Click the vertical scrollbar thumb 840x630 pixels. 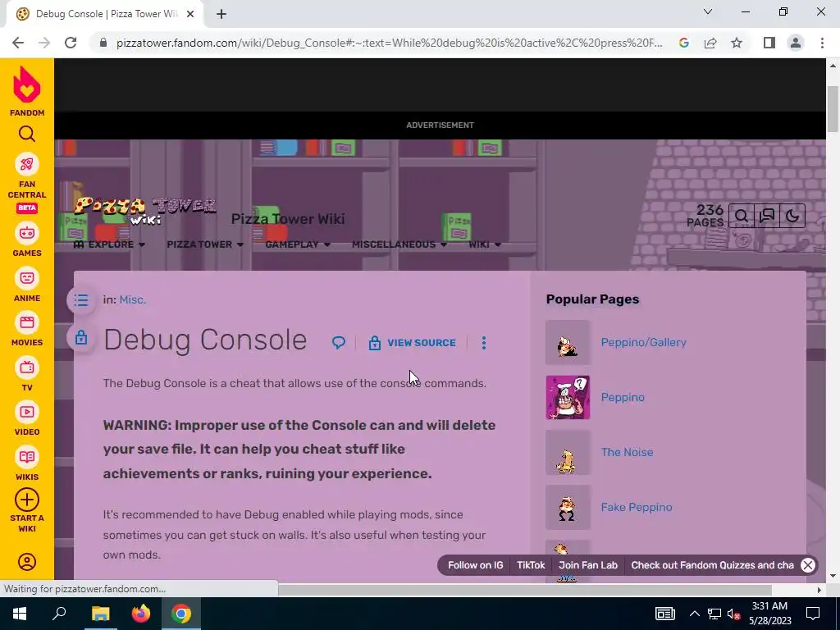pyautogui.click(x=833, y=107)
